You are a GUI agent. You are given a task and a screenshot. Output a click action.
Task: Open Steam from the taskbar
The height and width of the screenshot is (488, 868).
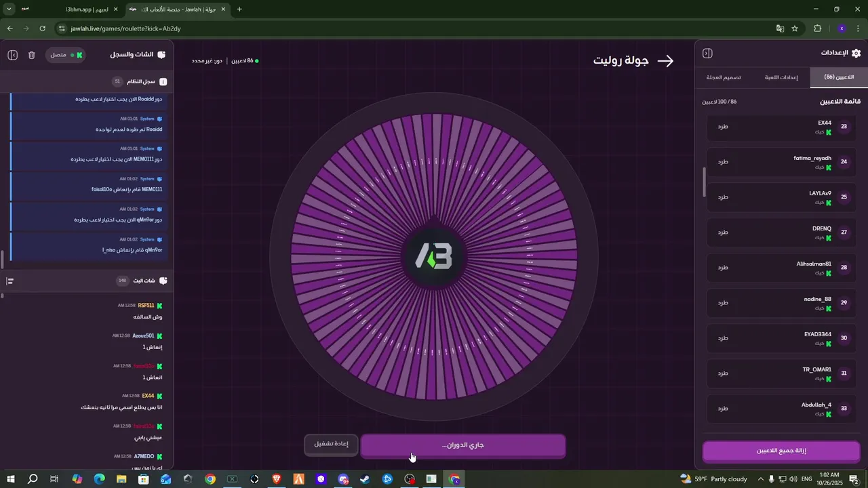(365, 479)
